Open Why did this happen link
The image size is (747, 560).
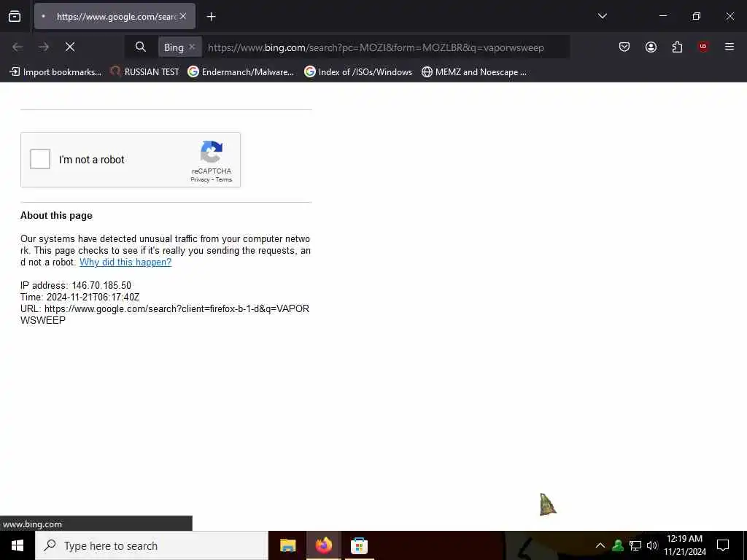coord(125,262)
